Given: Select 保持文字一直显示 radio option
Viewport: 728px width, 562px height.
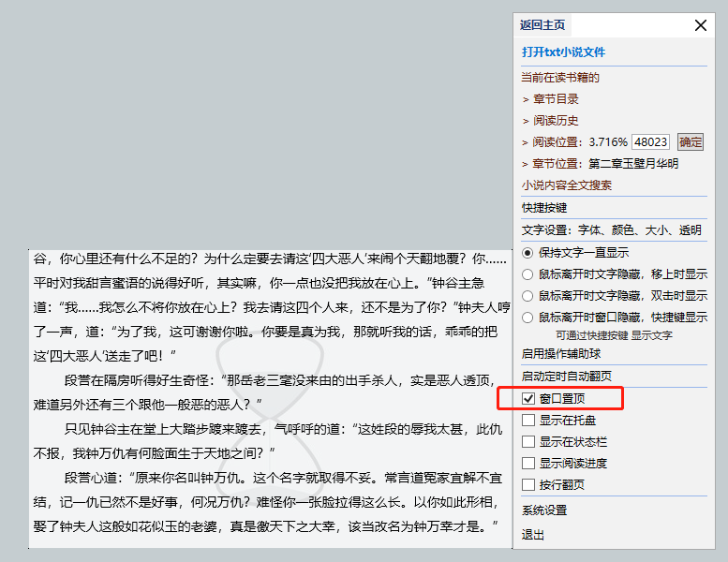Looking at the screenshot, I should tap(528, 252).
